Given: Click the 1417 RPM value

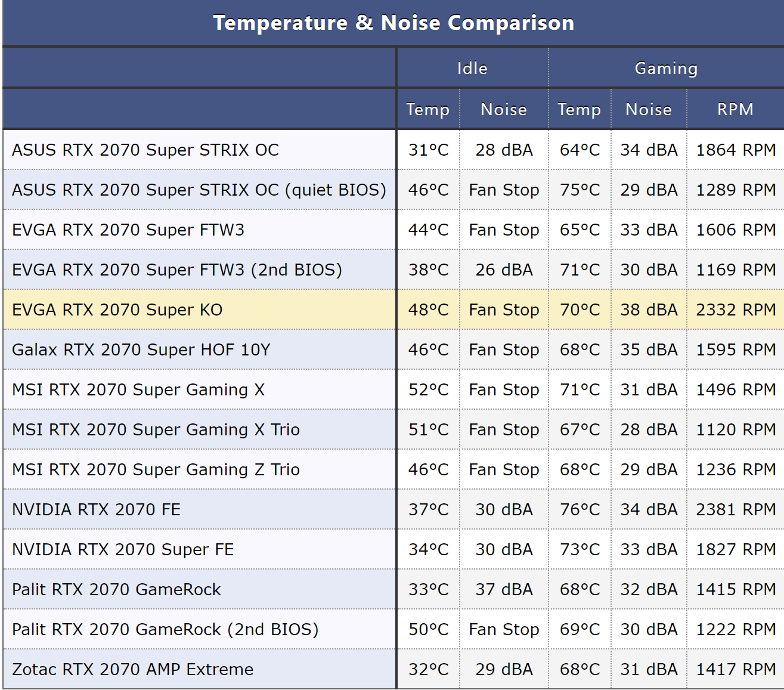Looking at the screenshot, I should (x=736, y=669).
